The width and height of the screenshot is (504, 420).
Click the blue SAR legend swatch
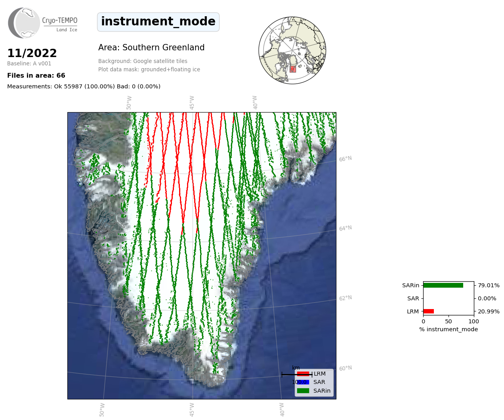[303, 382]
